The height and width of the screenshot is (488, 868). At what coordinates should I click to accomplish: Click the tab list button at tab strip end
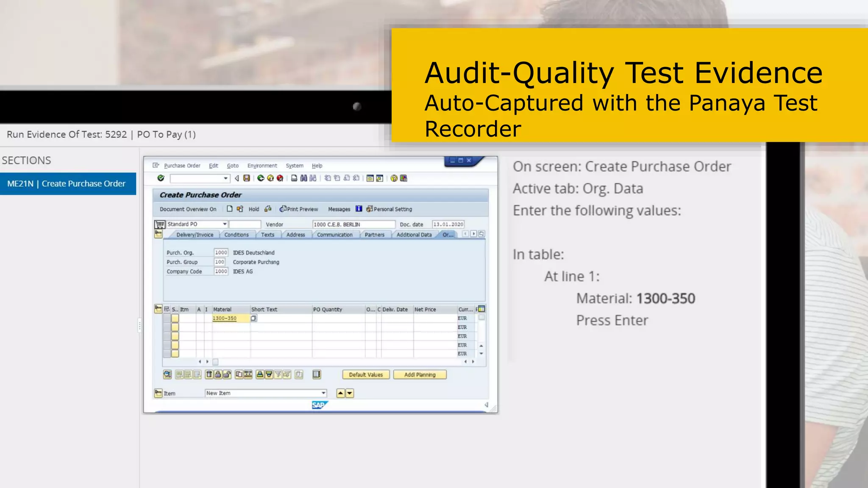click(x=481, y=234)
